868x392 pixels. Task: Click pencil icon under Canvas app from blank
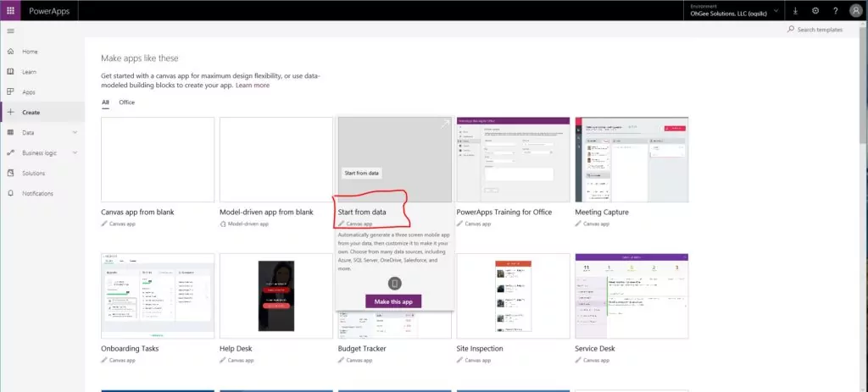(x=104, y=224)
